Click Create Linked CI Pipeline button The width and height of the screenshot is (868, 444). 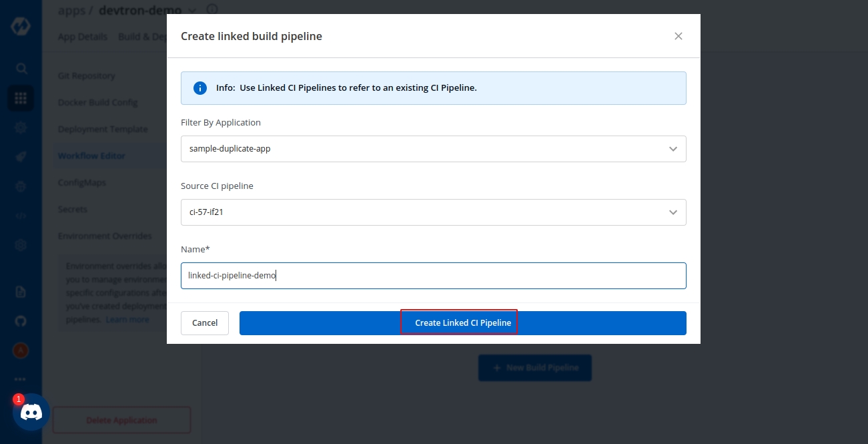point(463,323)
